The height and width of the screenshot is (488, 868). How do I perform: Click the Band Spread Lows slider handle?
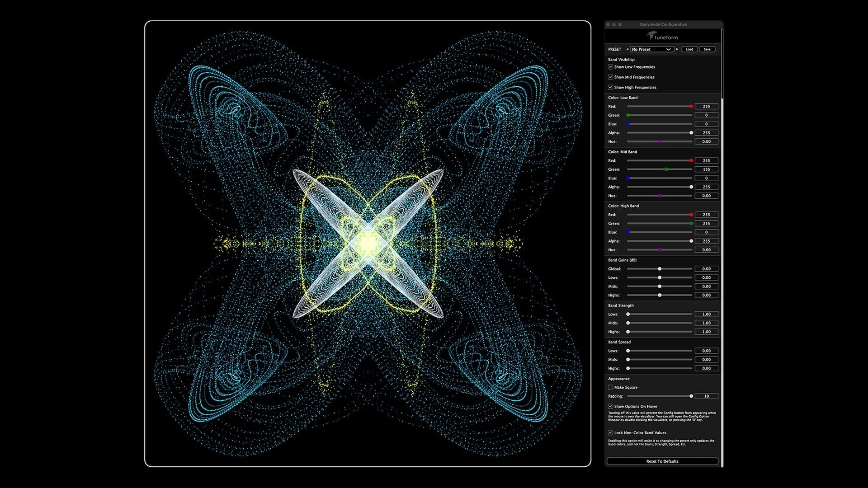pos(628,351)
